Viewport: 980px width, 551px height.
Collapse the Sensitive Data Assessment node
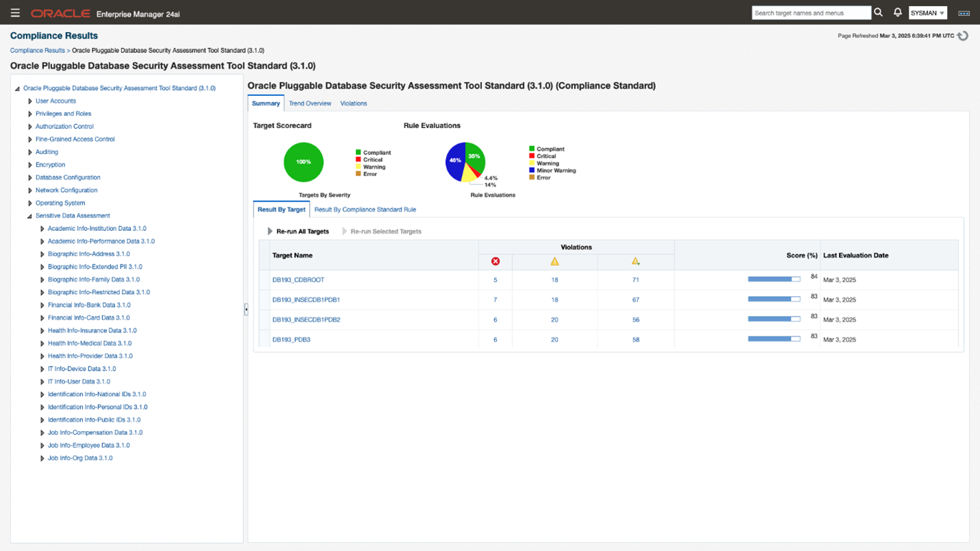point(30,216)
